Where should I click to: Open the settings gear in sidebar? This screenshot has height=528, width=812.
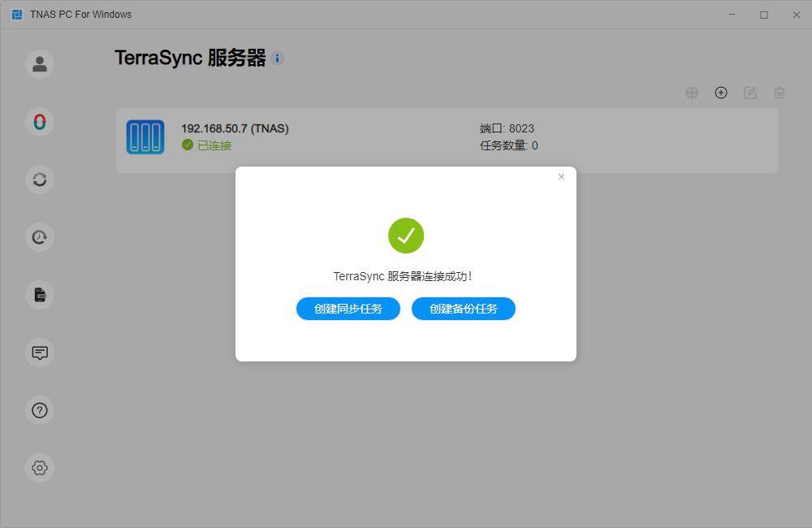40,468
